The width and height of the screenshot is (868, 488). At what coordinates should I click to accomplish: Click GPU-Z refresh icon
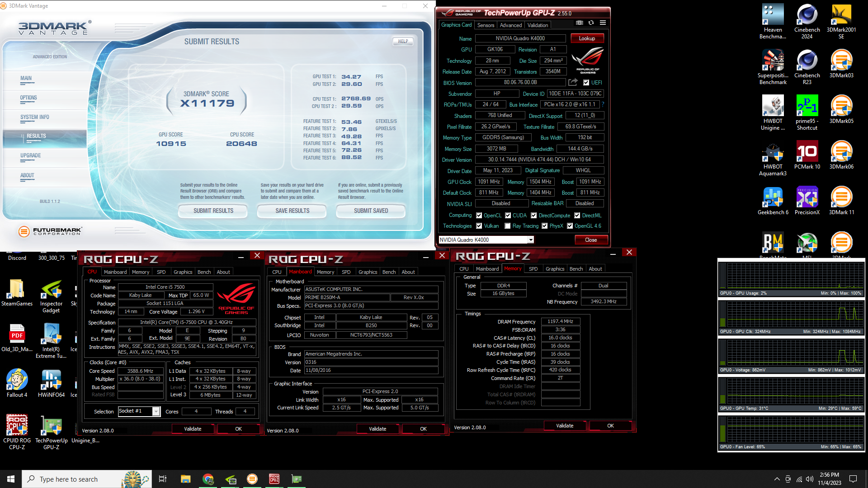point(591,23)
